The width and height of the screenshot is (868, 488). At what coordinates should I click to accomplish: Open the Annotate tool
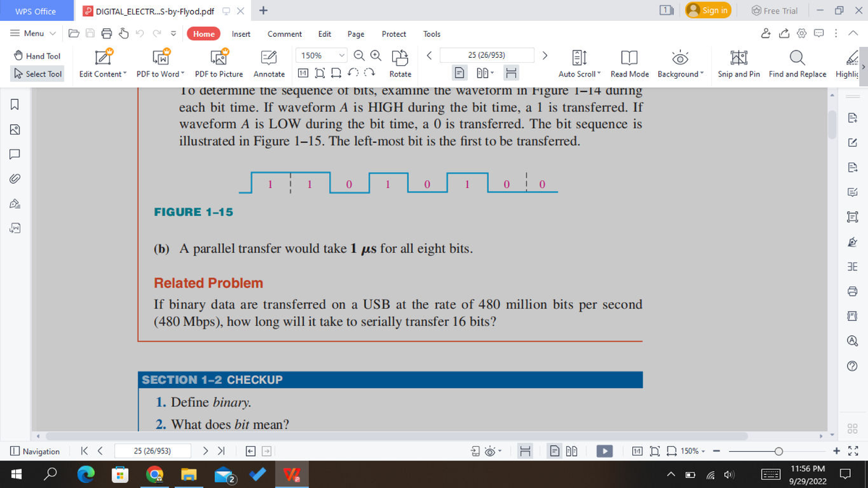point(268,64)
